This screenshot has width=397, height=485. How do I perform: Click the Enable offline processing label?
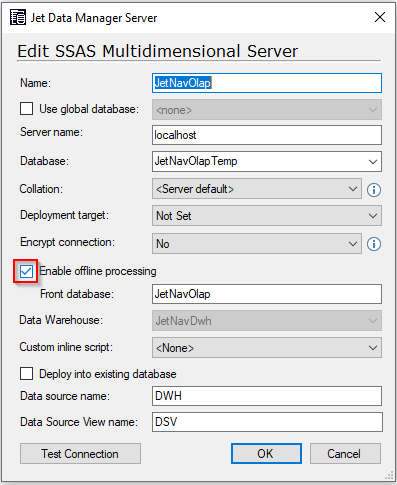pos(98,271)
